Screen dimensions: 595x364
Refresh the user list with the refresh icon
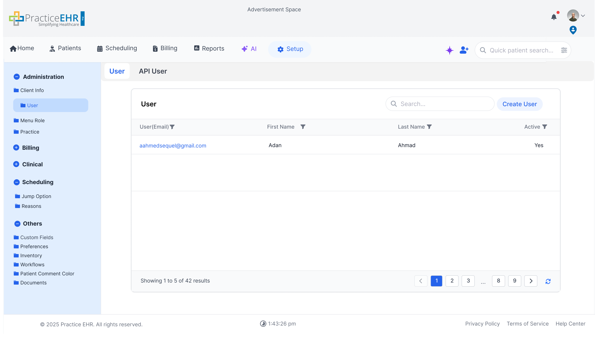tap(548, 281)
